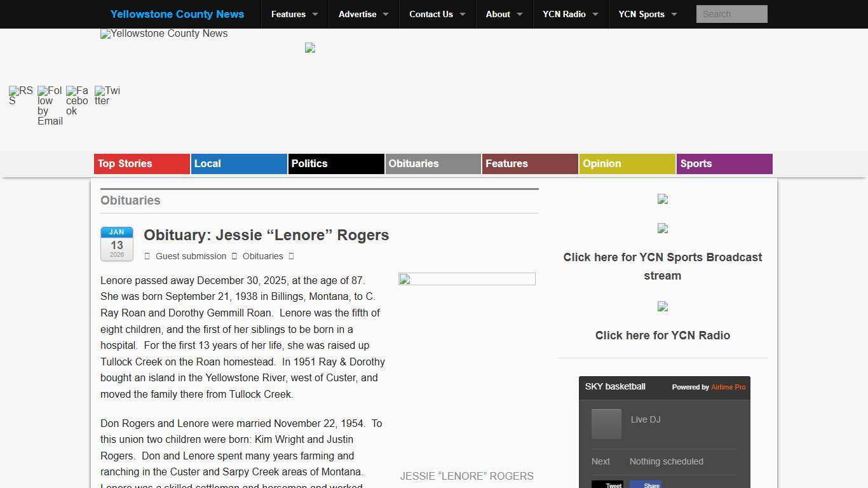Open the Jessie "Lenore" Rogers obituary title

266,235
